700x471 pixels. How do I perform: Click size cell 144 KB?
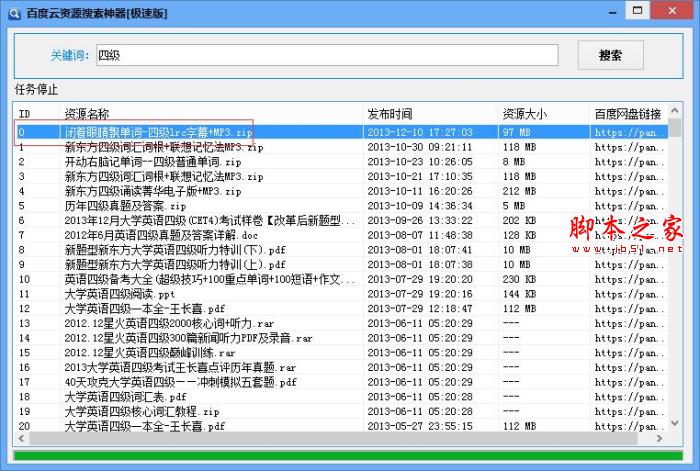click(x=520, y=294)
